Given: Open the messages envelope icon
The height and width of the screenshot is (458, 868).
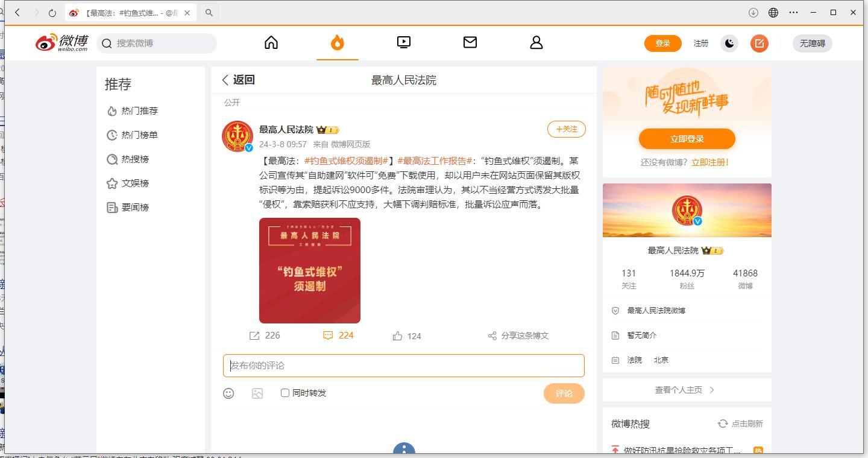Looking at the screenshot, I should [x=470, y=43].
